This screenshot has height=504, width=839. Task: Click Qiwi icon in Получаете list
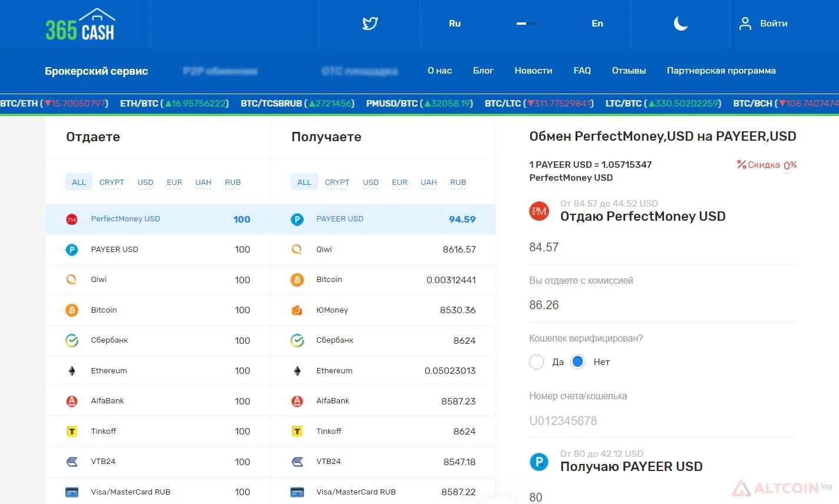pos(297,250)
